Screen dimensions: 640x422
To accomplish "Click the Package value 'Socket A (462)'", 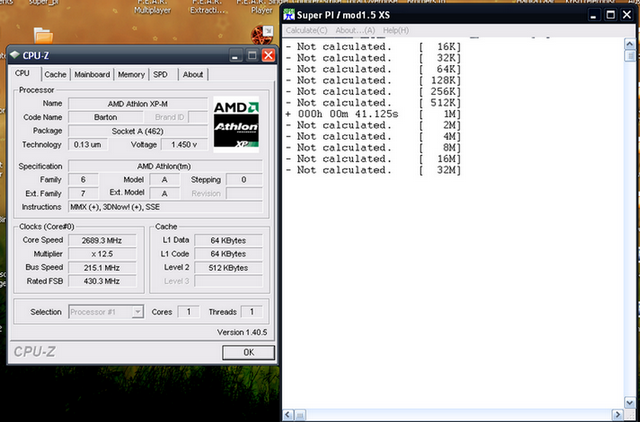I will [x=138, y=131].
